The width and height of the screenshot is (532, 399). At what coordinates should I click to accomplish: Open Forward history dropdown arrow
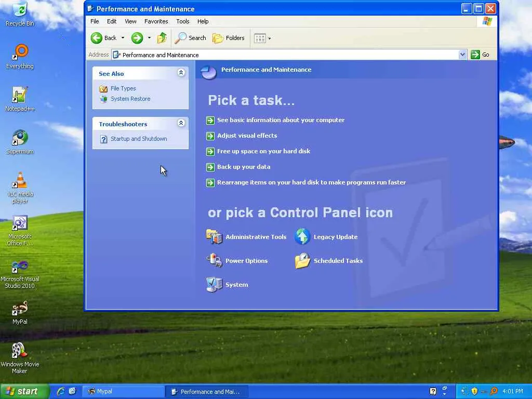click(149, 37)
